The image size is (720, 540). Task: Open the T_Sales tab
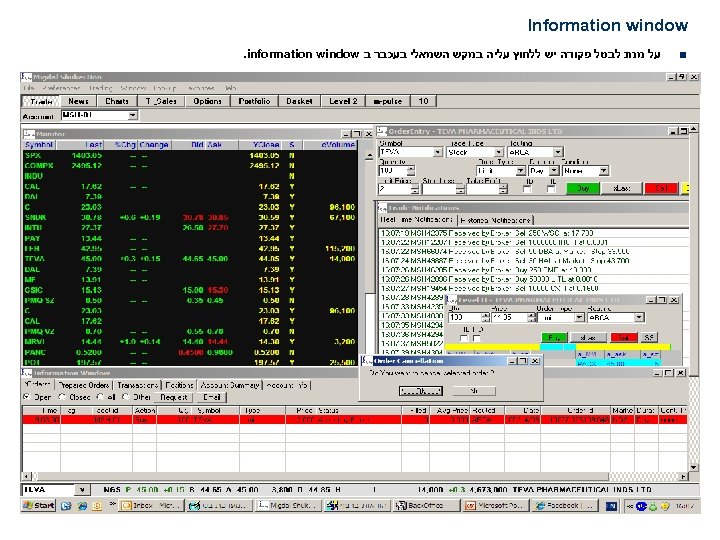pyautogui.click(x=161, y=101)
